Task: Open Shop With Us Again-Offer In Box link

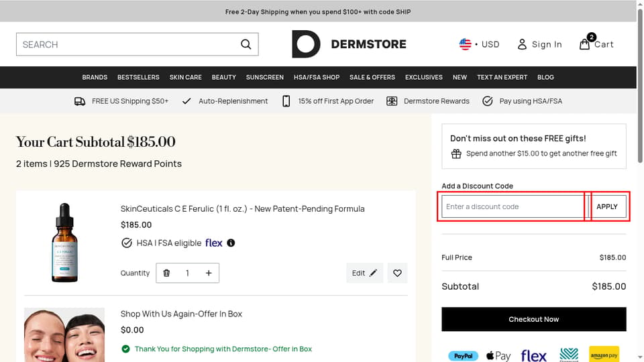Action: point(181,314)
